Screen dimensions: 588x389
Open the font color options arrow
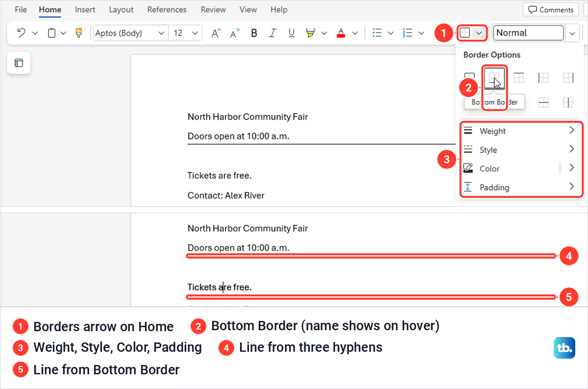point(355,33)
